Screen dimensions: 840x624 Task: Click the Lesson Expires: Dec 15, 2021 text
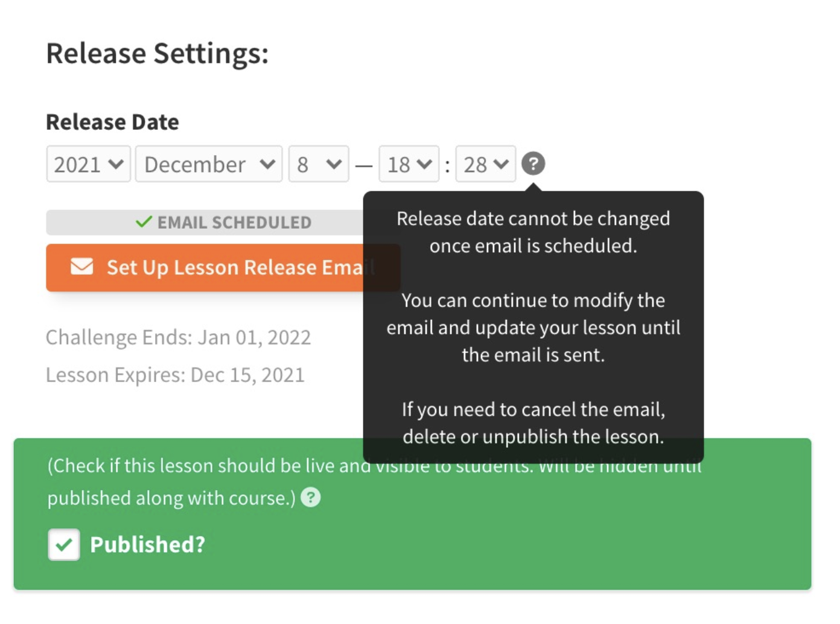[x=175, y=375]
